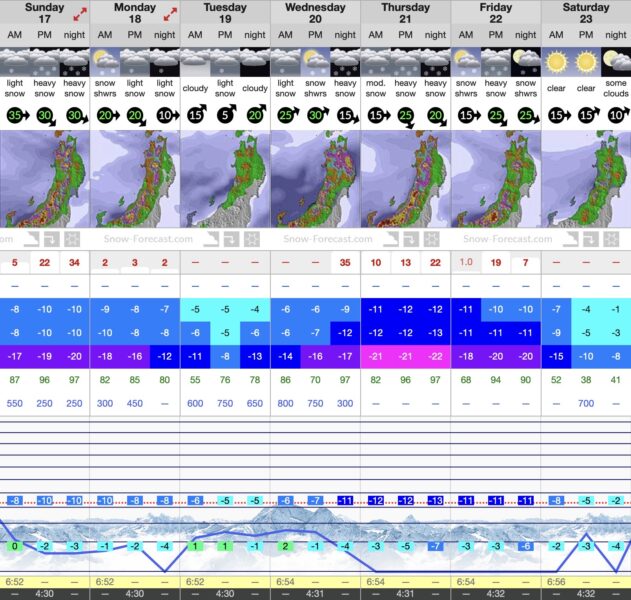Click turn-arrow icon below Saturday map

point(591,239)
